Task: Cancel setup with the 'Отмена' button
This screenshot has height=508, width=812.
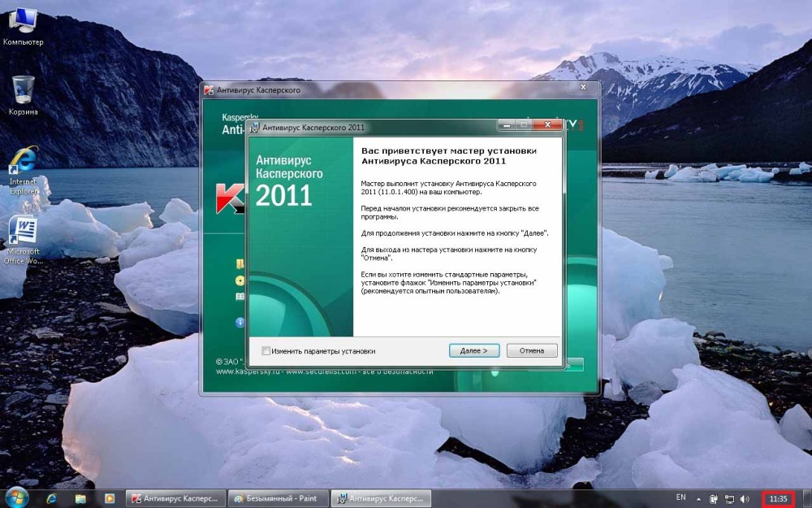Action: [532, 351]
